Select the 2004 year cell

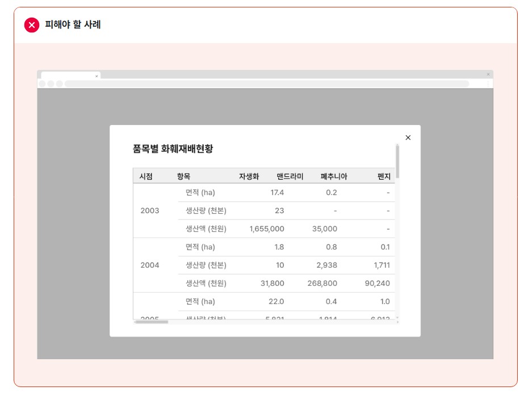tap(150, 265)
